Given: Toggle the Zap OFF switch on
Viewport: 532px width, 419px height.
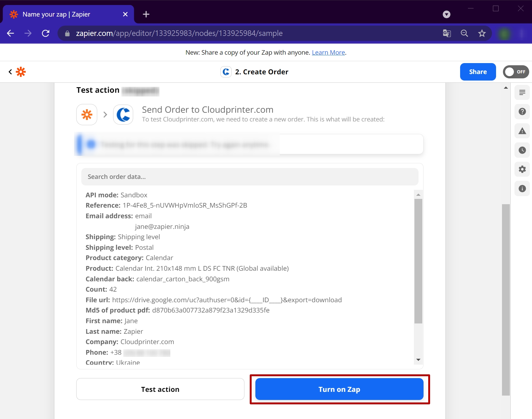Looking at the screenshot, I should pyautogui.click(x=516, y=72).
